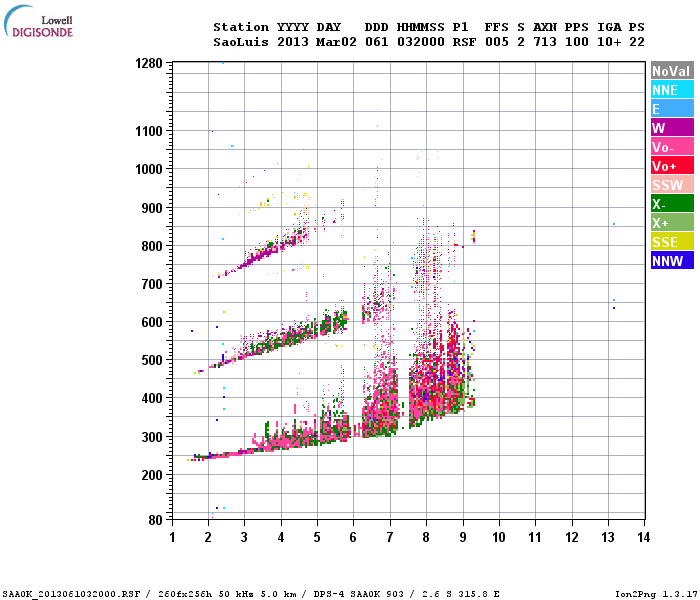Screen dimensions: 700x600
Task: Click the 700 height axis label
Action: (152, 284)
